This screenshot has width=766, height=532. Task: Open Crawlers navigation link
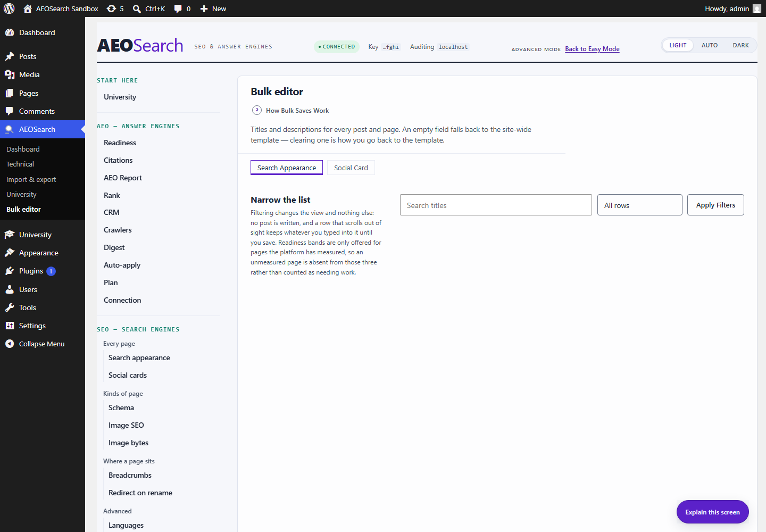coord(118,230)
